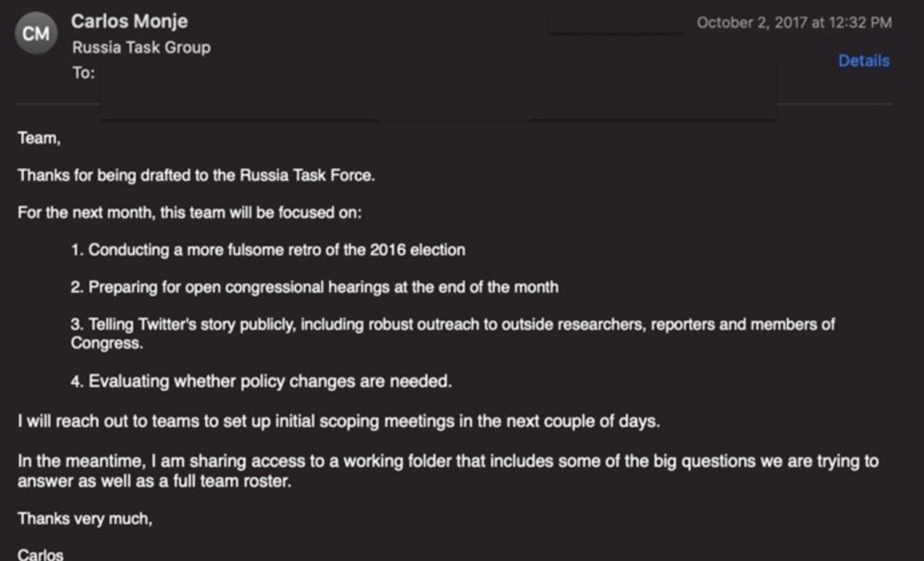Screen dimensions: 924x561
Task: Open the Details link
Action: pos(863,61)
